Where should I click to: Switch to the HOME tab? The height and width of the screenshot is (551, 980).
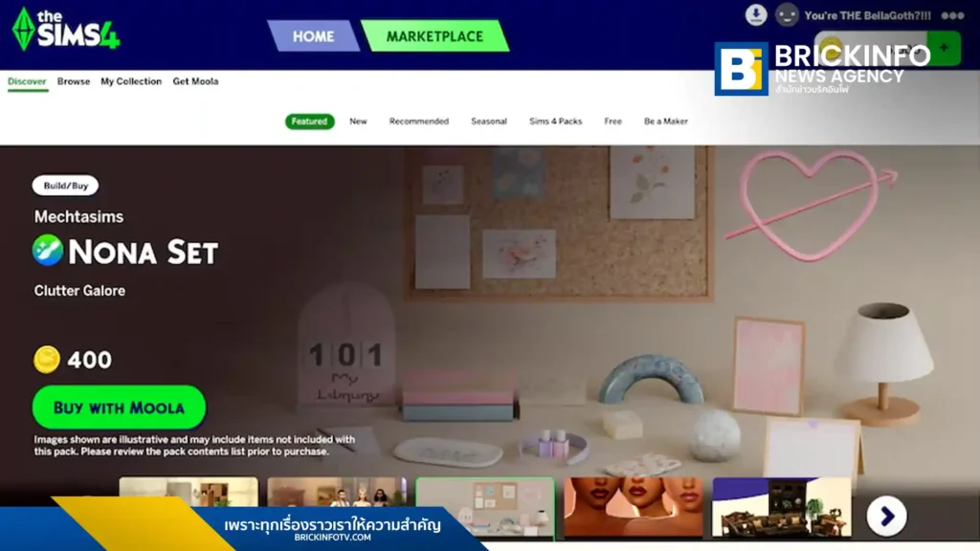tap(313, 36)
